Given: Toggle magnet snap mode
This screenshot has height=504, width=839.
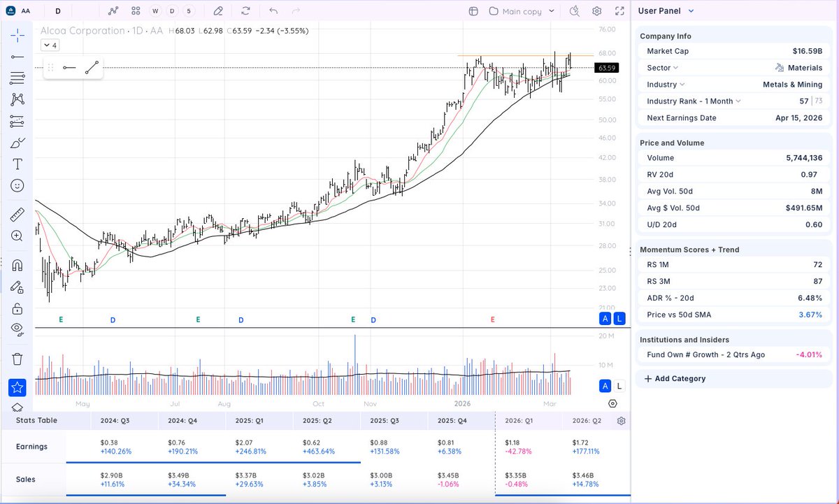Looking at the screenshot, I should pyautogui.click(x=17, y=265).
